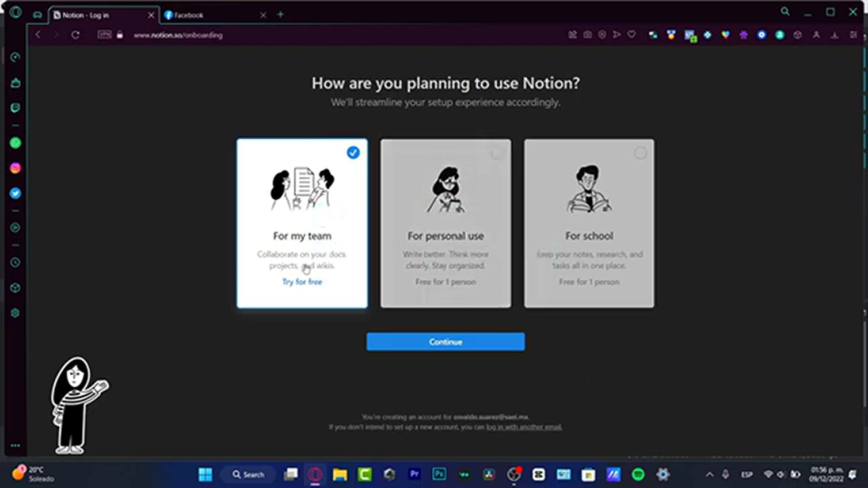This screenshot has width=868, height=488.
Task: Click log in with another email link
Action: click(x=524, y=427)
